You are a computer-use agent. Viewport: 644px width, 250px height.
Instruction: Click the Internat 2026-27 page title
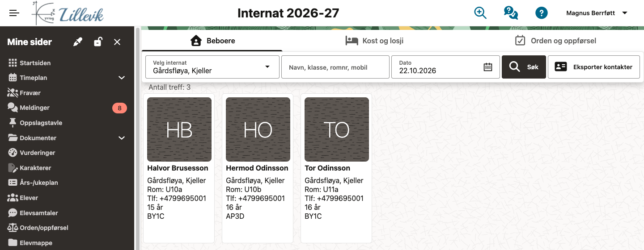click(x=288, y=13)
